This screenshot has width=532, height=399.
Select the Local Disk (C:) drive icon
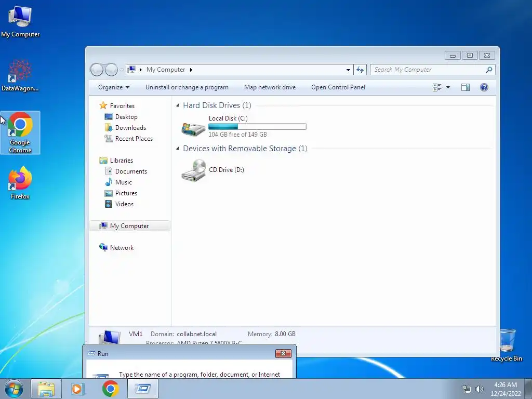[x=193, y=129]
